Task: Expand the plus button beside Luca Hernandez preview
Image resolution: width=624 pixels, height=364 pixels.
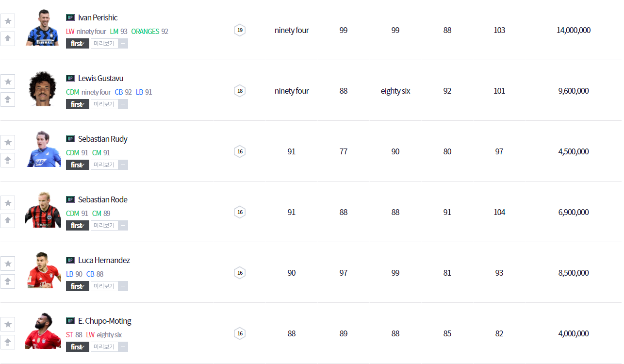Action: (x=123, y=286)
